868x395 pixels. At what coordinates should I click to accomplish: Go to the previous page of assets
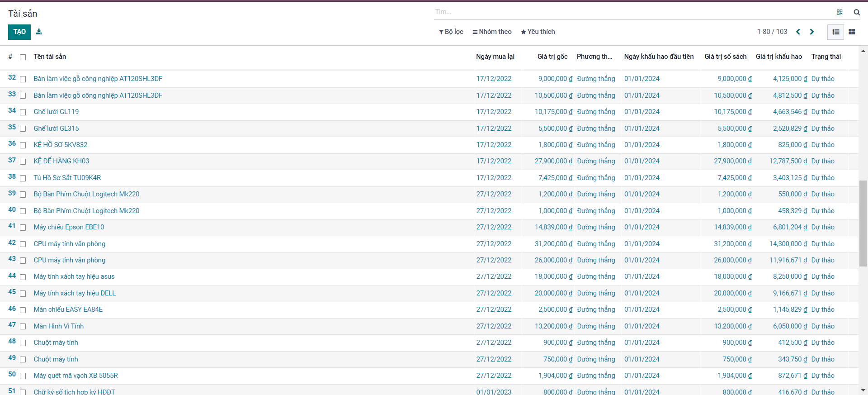click(798, 32)
